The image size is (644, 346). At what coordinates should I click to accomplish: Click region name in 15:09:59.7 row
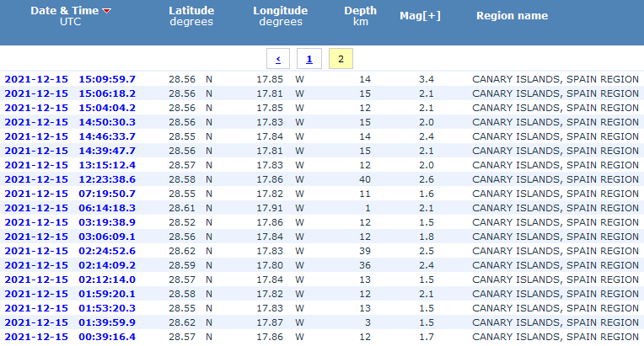tap(555, 79)
